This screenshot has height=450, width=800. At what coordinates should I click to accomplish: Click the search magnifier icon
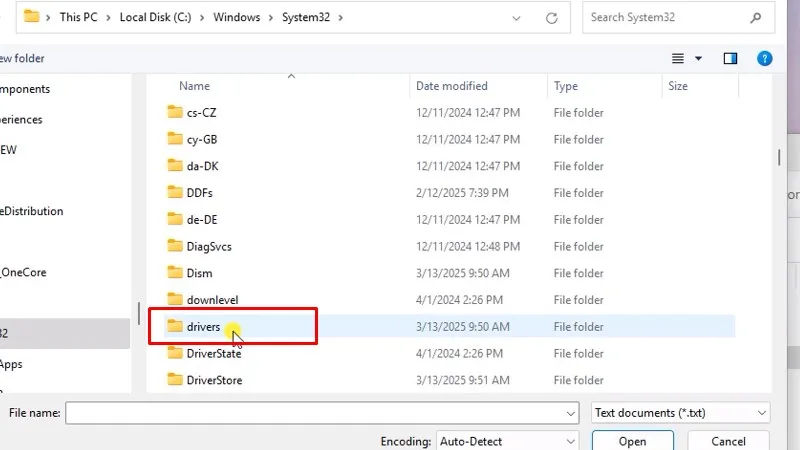(x=755, y=17)
